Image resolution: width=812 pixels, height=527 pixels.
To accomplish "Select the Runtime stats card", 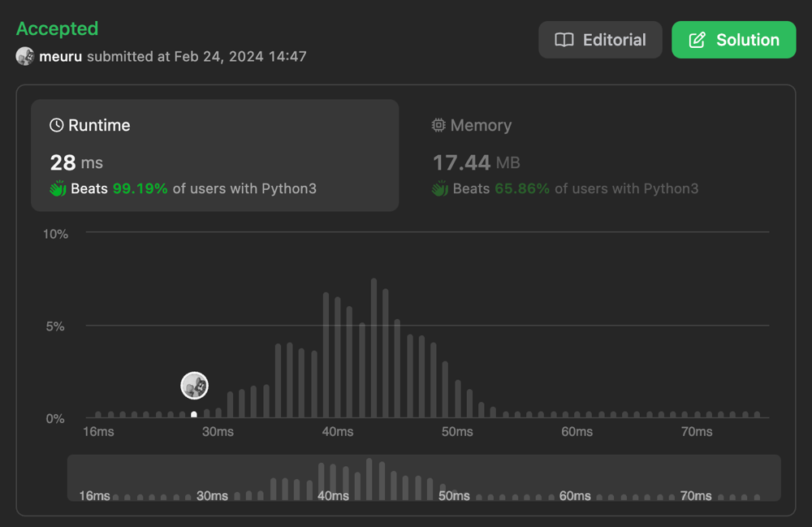I will click(x=214, y=155).
